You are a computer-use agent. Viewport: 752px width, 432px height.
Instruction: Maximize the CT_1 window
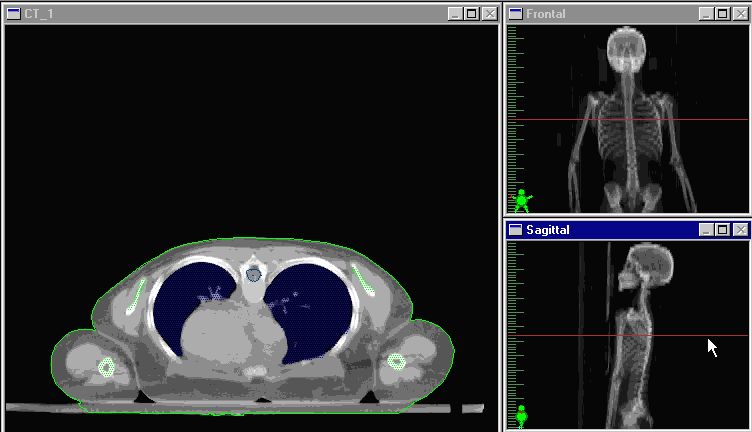(471, 14)
